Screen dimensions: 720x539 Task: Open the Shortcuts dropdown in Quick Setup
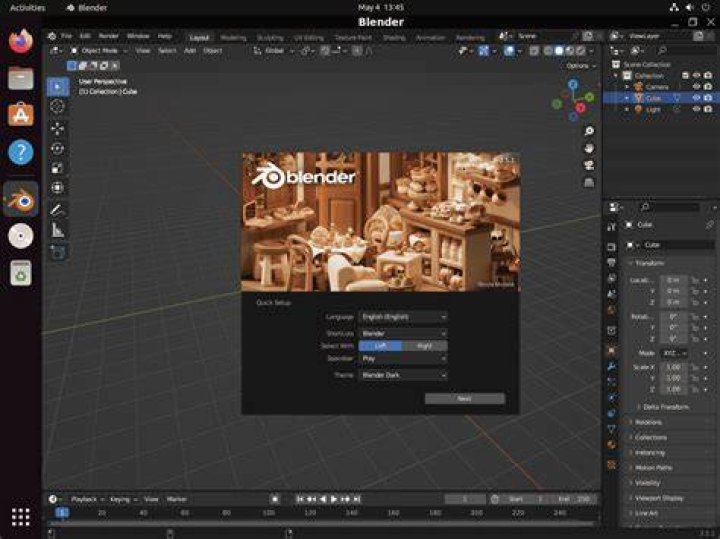[x=403, y=333]
